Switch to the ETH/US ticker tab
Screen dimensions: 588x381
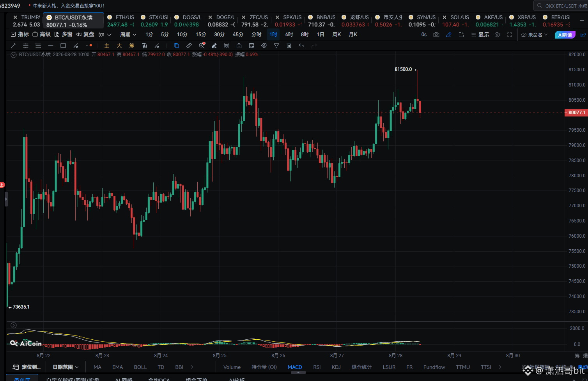click(x=121, y=21)
